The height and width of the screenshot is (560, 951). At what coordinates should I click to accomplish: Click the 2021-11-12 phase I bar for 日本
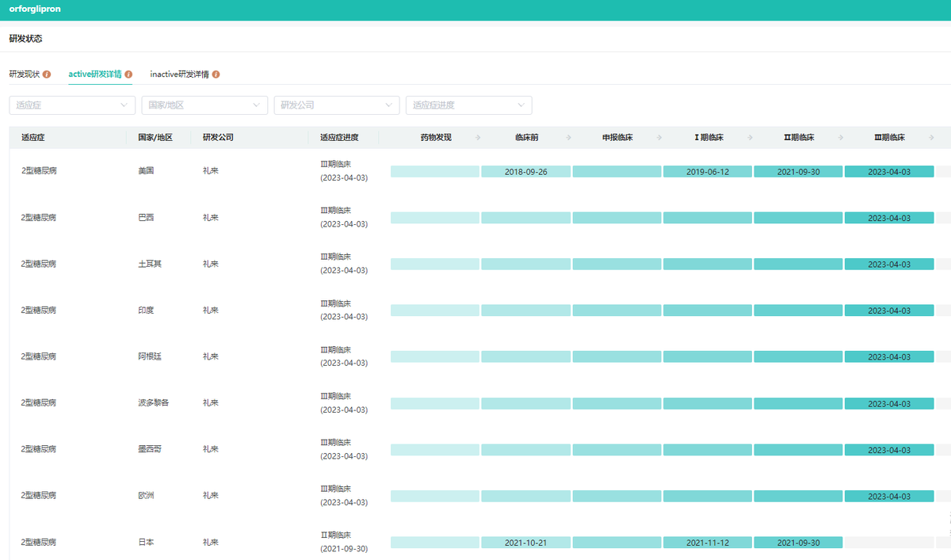point(708,543)
